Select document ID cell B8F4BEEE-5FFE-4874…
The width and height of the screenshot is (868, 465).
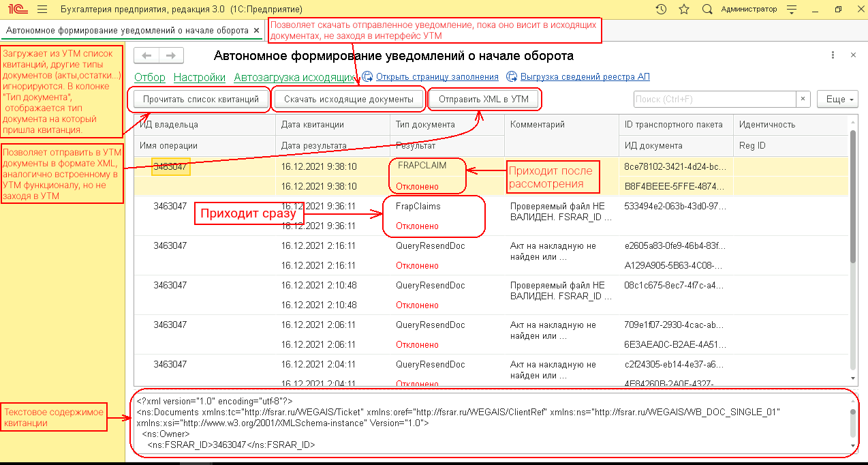676,186
